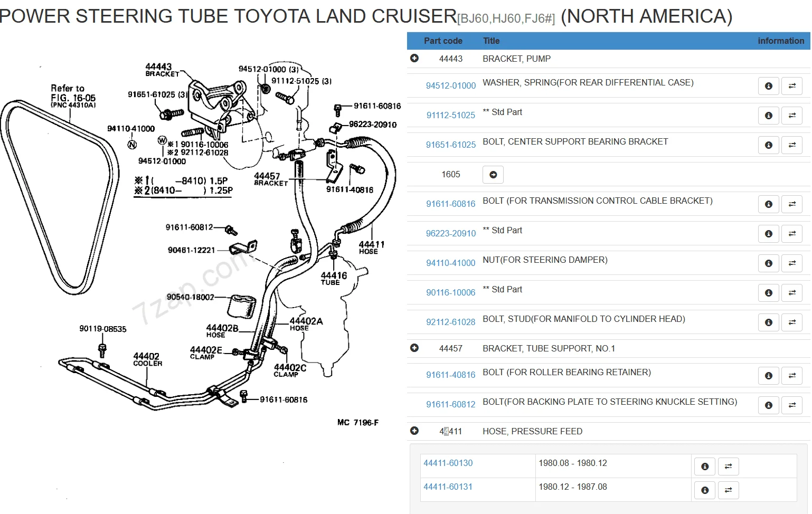Screen dimensions: 812x514
Task: Open part link 91611-60812
Action: pyautogui.click(x=451, y=404)
